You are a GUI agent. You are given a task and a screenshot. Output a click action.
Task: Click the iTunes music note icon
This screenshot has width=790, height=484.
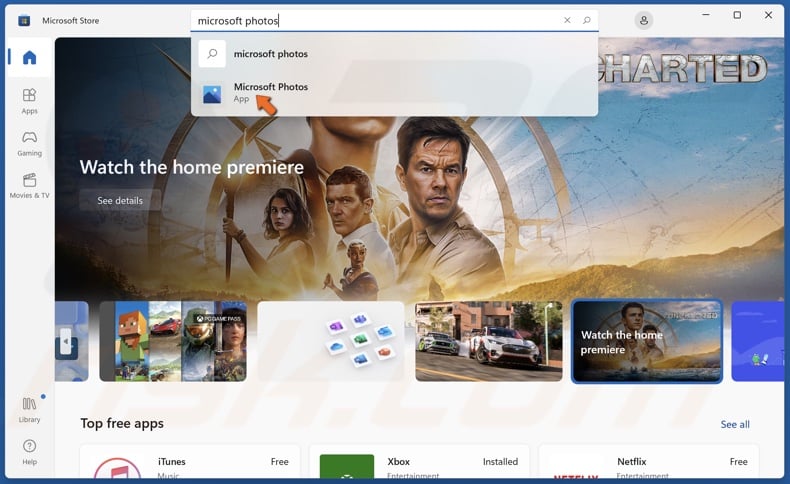pos(118,468)
